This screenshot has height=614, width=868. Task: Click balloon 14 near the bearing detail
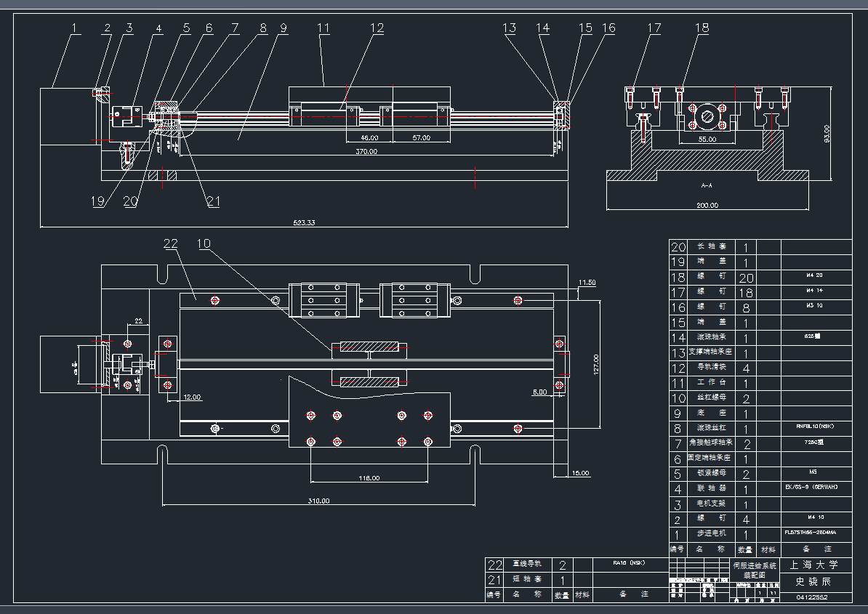pyautogui.click(x=542, y=26)
